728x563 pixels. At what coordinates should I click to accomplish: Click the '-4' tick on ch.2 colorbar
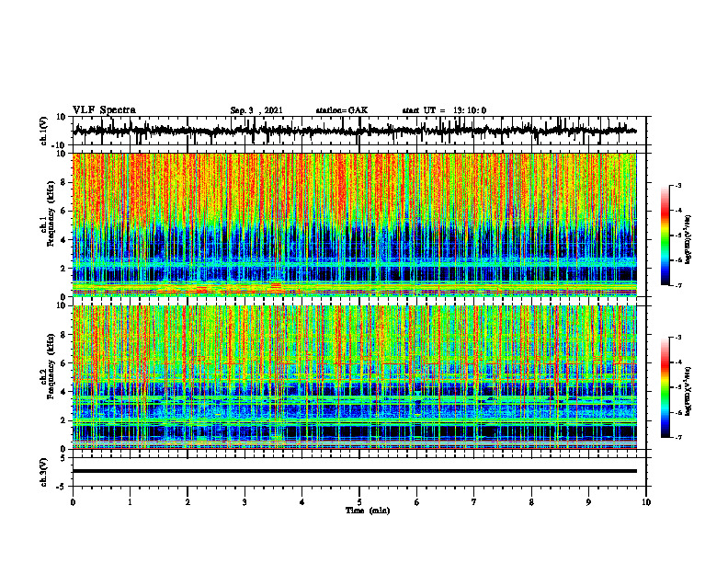click(x=678, y=362)
